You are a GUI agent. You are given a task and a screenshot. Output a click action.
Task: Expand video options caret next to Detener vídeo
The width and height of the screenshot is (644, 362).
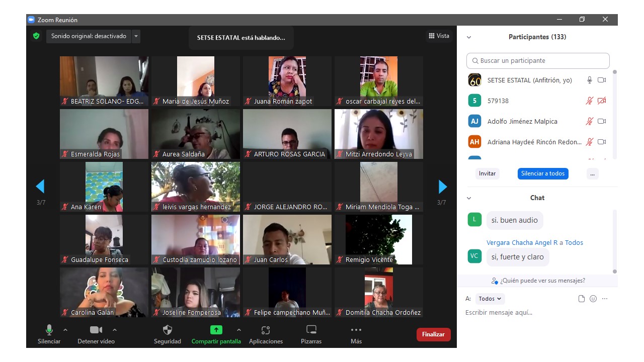[115, 330]
